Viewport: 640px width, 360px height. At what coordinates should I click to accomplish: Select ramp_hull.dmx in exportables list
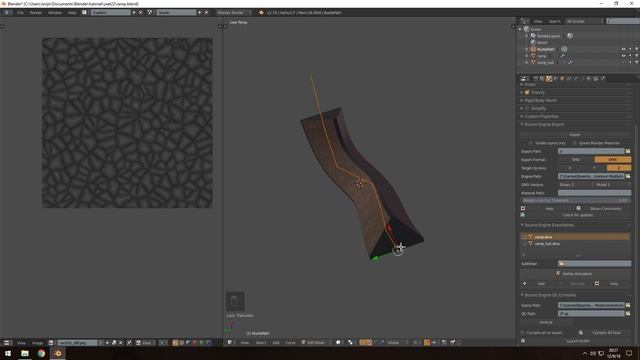tap(575, 244)
